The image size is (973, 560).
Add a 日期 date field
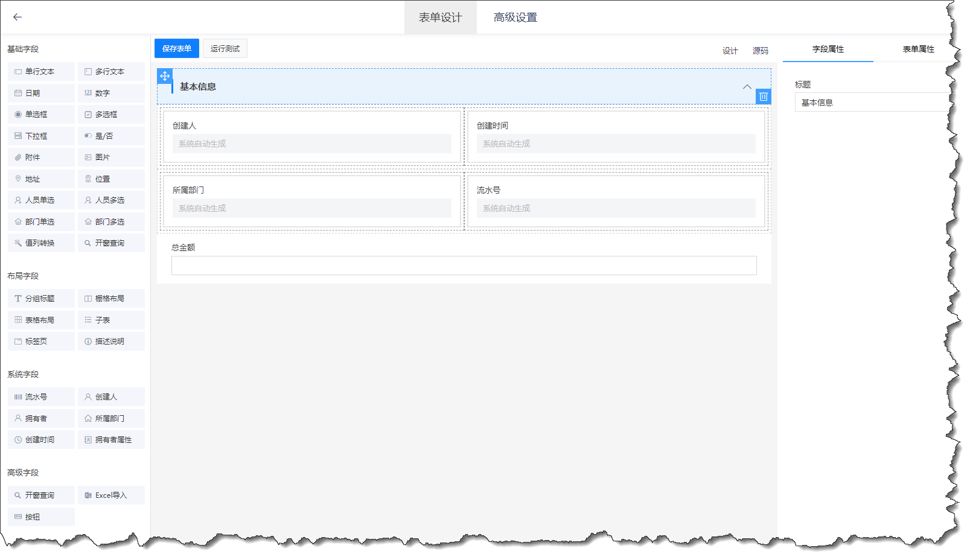click(x=41, y=93)
